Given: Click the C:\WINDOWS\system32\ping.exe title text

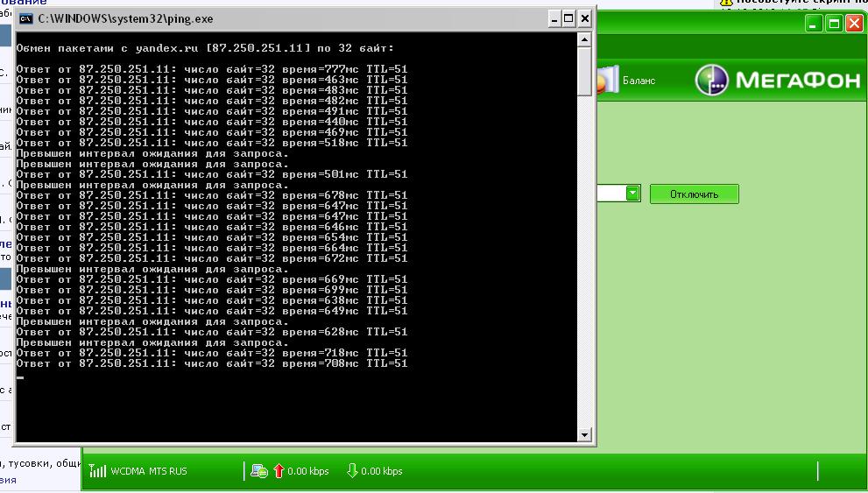Looking at the screenshot, I should pyautogui.click(x=125, y=18).
